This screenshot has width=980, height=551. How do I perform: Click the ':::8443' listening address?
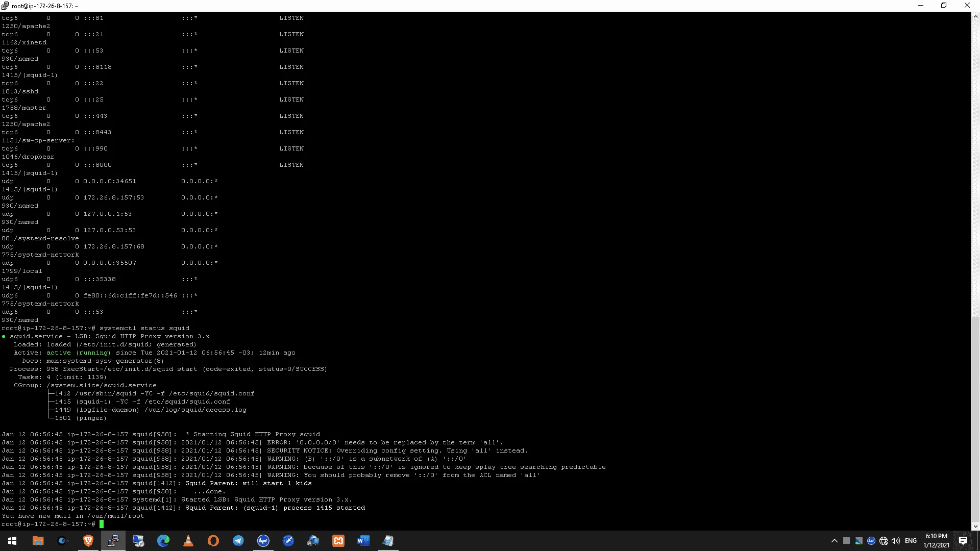tap(97, 132)
